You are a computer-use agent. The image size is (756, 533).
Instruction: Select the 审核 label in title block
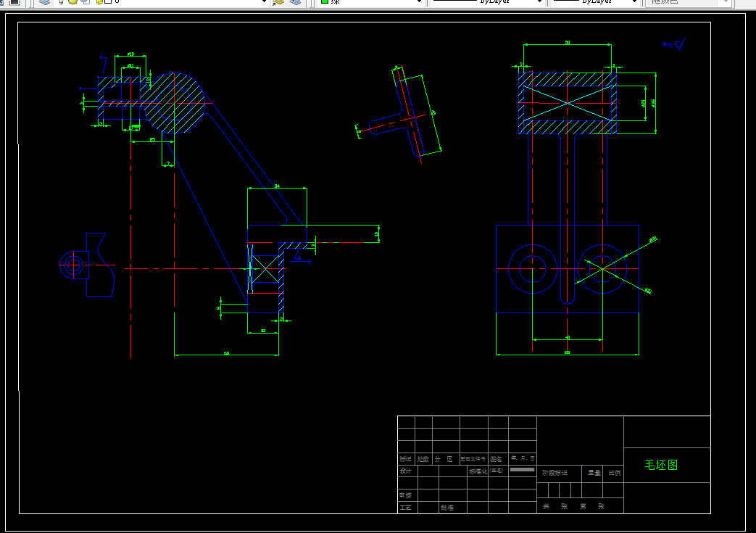405,495
